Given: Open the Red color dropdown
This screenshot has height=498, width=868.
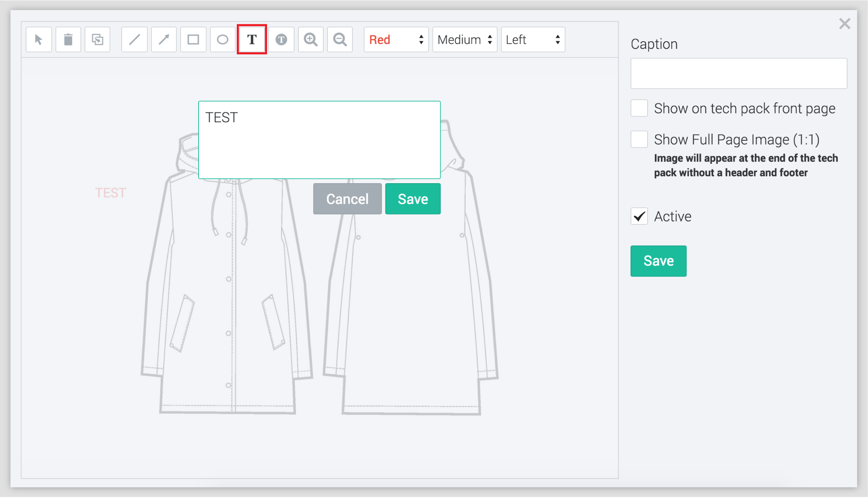Looking at the screenshot, I should [396, 39].
